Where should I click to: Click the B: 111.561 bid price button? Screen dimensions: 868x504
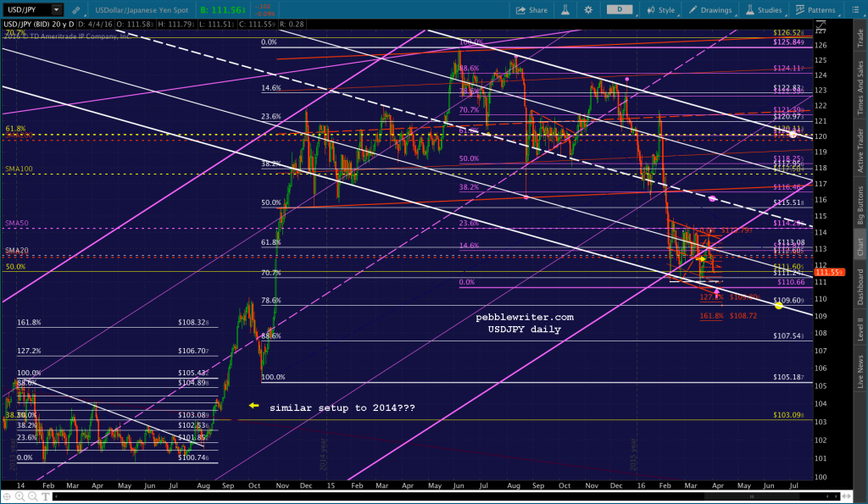pos(224,10)
